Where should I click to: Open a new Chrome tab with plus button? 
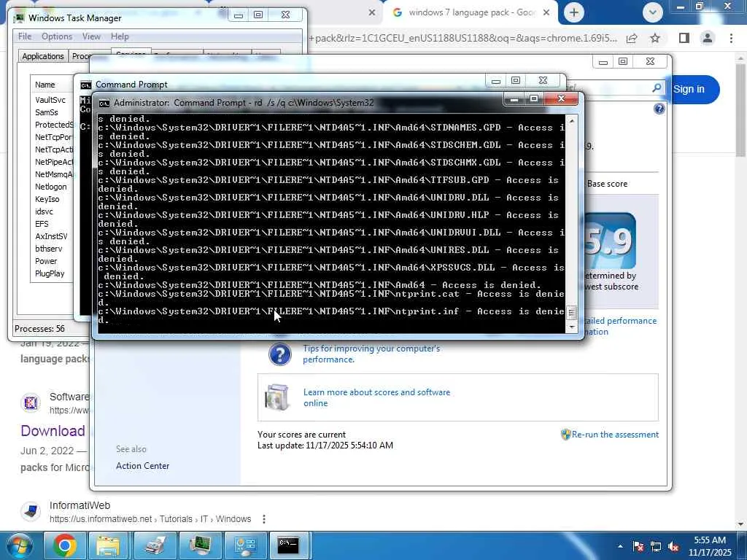tap(574, 13)
